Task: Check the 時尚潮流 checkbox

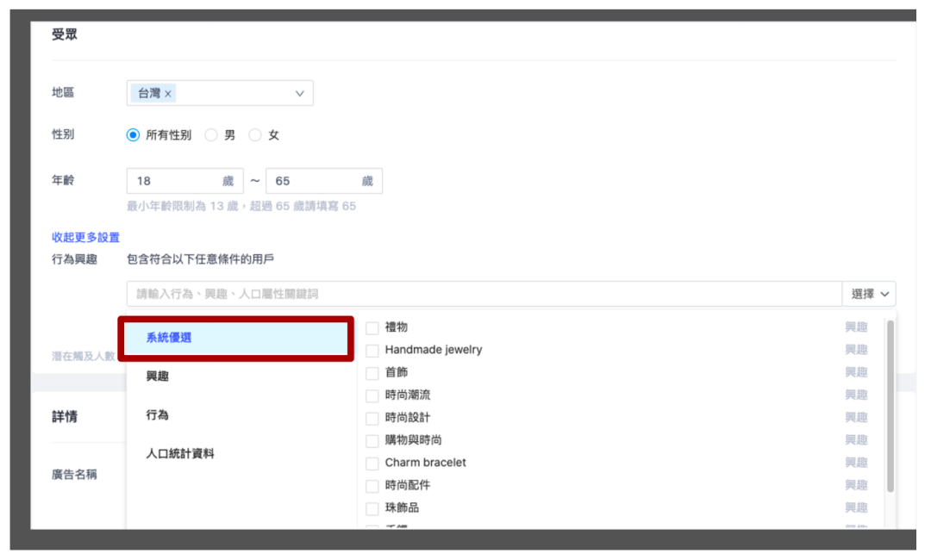Action: [x=372, y=395]
